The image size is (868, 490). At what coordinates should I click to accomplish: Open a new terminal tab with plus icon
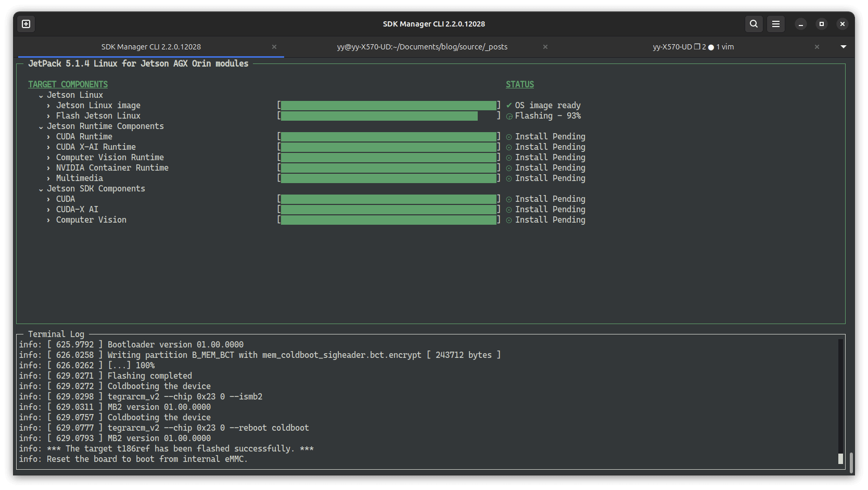pos(26,24)
